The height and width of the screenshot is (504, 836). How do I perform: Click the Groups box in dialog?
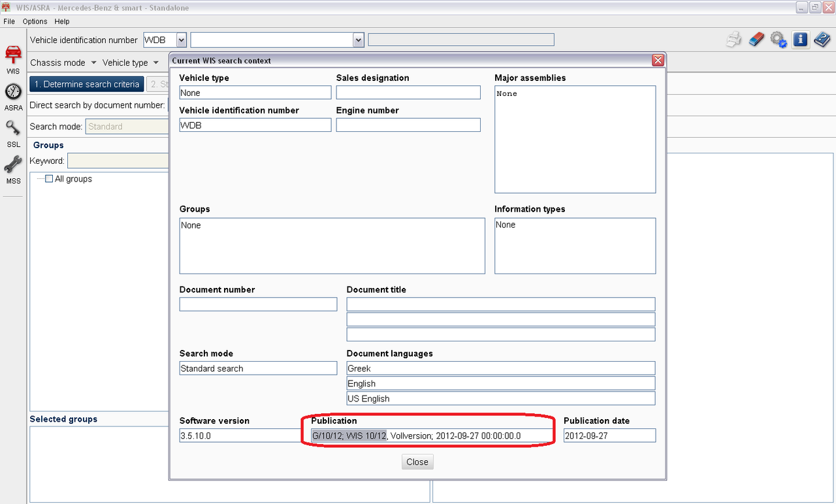pos(332,245)
